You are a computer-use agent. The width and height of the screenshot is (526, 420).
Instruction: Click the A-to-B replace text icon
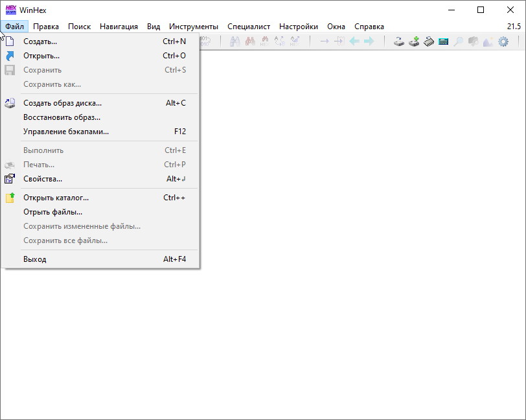coord(280,41)
